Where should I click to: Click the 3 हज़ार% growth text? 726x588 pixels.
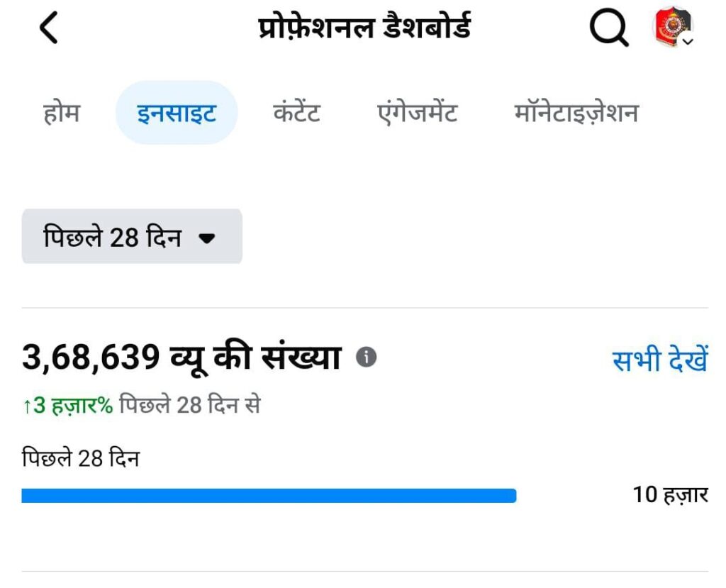(x=74, y=406)
